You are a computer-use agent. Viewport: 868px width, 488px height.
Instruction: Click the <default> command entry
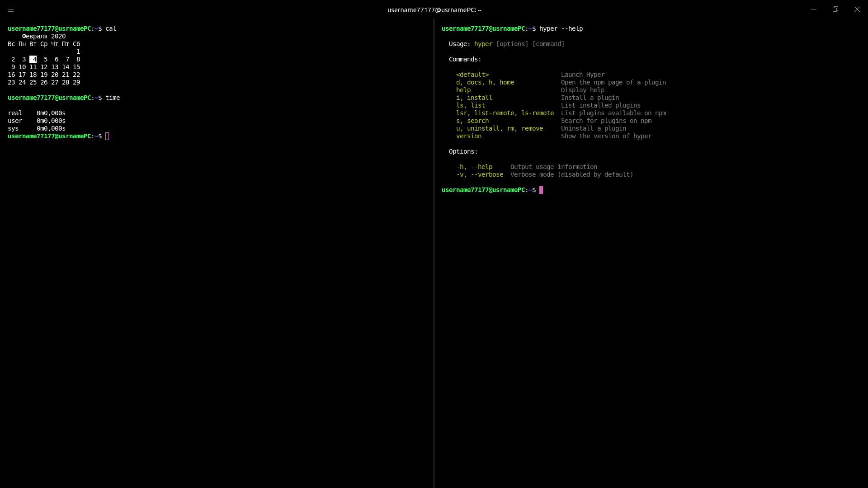[472, 75]
